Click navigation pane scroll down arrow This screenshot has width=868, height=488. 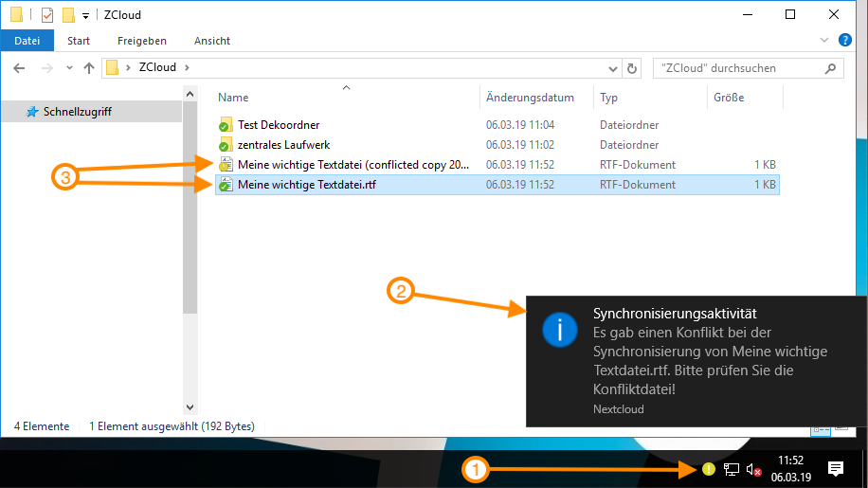190,407
